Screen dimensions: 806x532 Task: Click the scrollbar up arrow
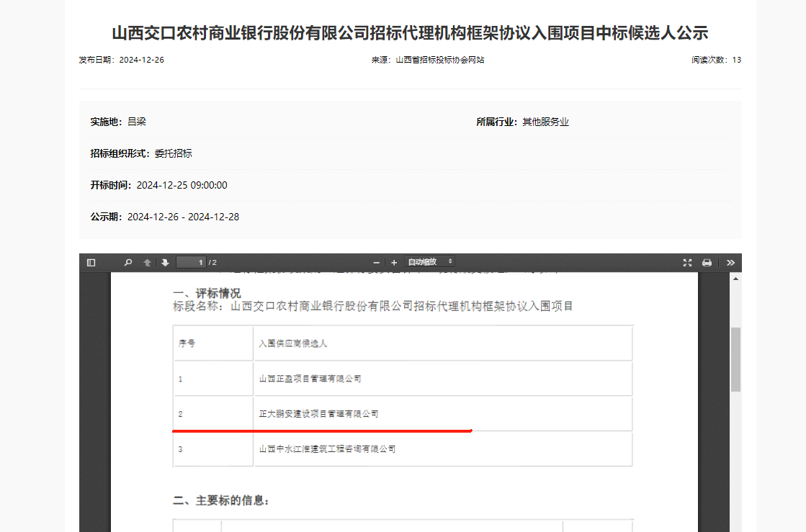[735, 278]
